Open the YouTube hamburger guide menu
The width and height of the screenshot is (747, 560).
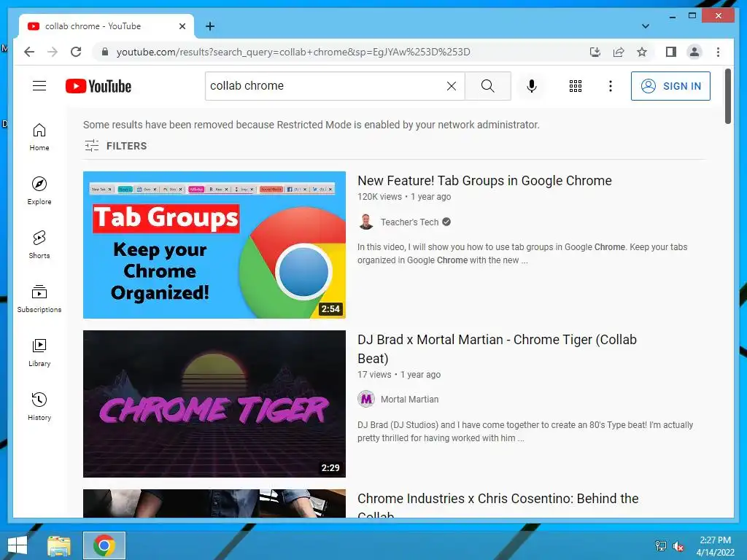(39, 86)
